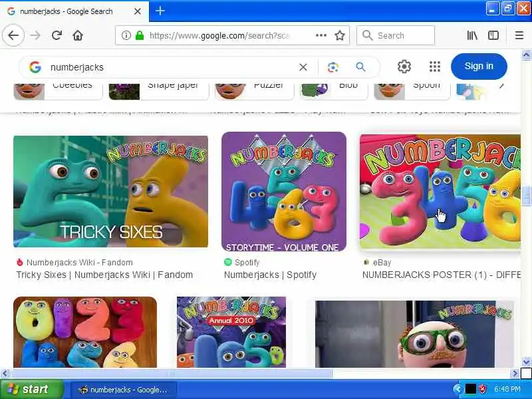
Task: Open the Firefox hamburger menu
Action: [519, 35]
